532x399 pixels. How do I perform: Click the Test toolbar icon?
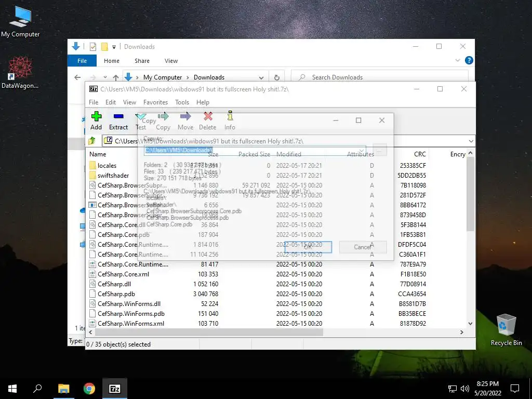click(x=140, y=121)
